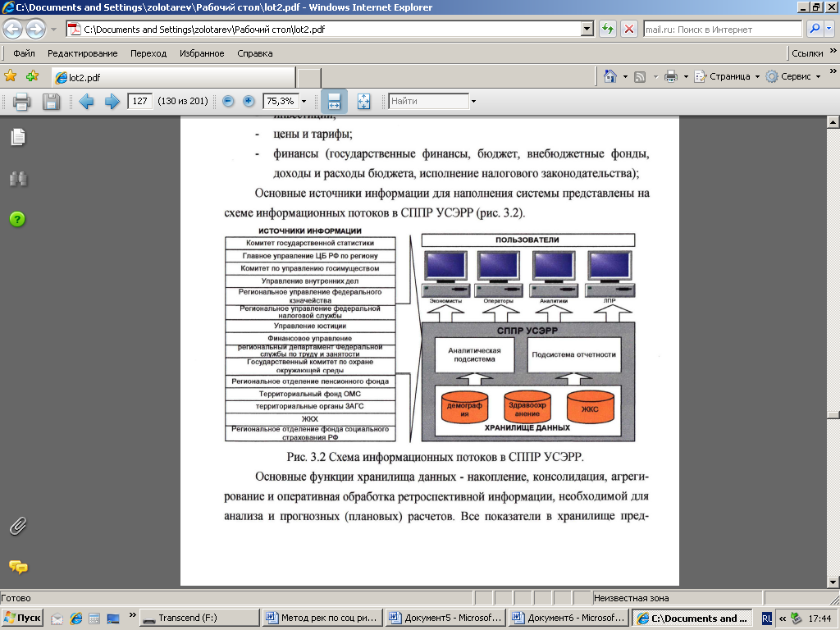840x630 pixels.
Task: Click the browser Forward arrow button
Action: tap(36, 29)
